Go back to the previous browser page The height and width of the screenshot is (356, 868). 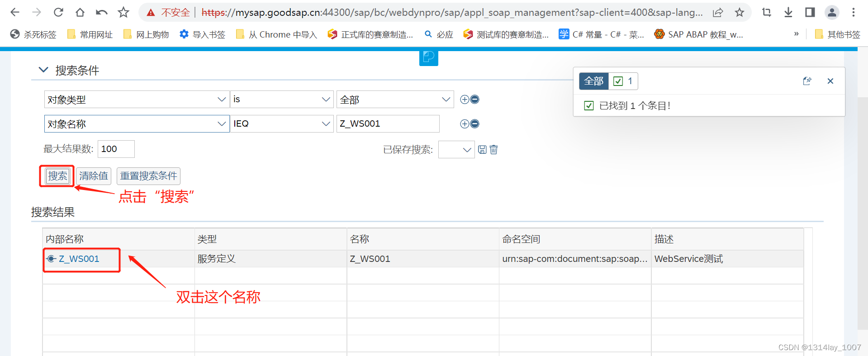pyautogui.click(x=15, y=12)
